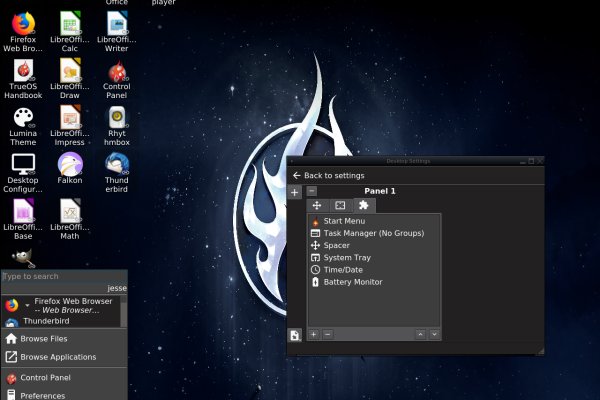Select Task Manager (No Groups) plugin entry
The width and height of the screenshot is (600, 400).
[373, 233]
